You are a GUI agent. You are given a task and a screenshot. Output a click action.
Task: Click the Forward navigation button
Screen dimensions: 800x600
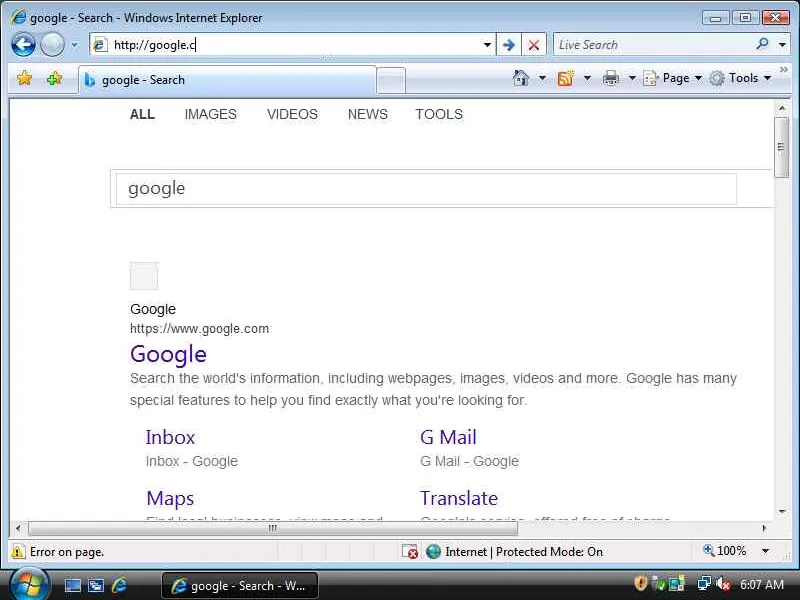click(x=52, y=45)
